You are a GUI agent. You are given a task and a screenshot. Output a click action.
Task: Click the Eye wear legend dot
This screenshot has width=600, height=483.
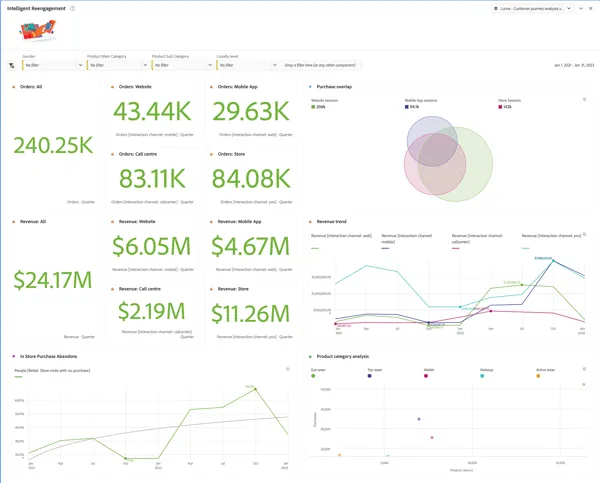coord(313,376)
